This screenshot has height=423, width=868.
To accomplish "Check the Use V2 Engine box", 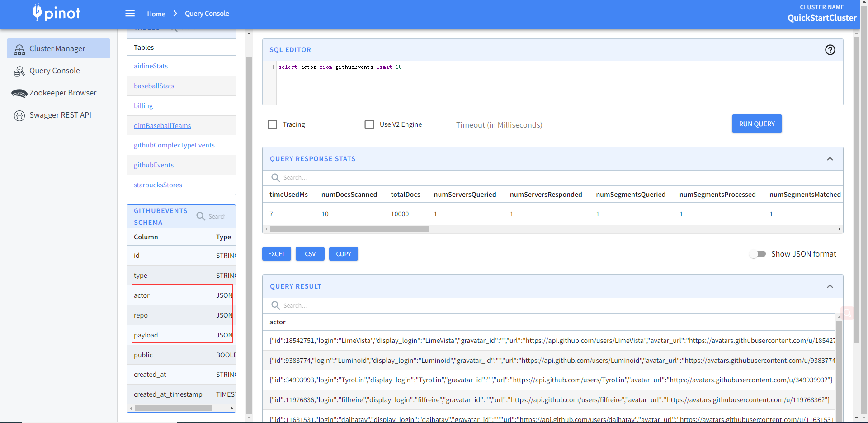I will [369, 124].
